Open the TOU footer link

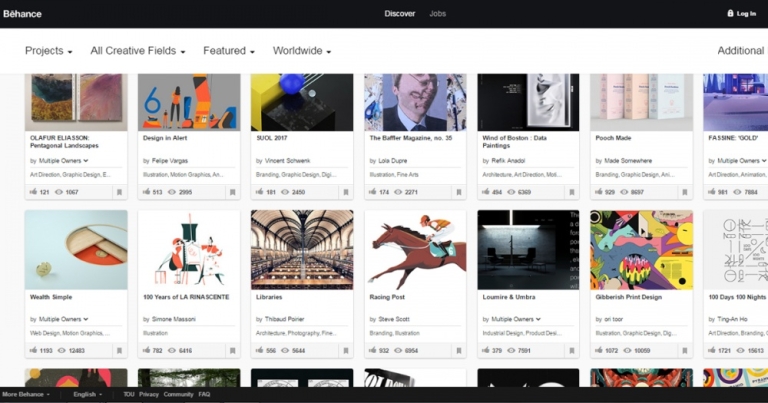[129, 394]
